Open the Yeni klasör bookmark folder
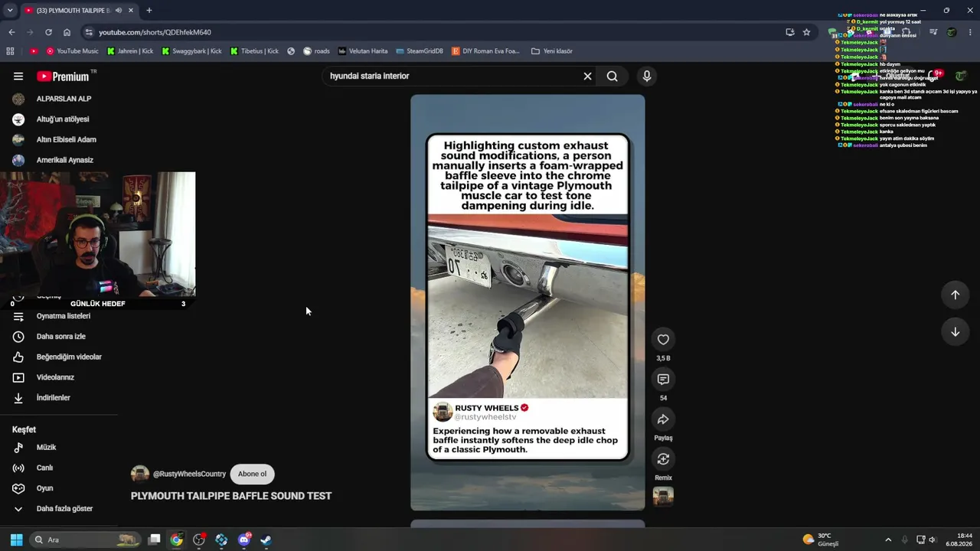 [551, 51]
